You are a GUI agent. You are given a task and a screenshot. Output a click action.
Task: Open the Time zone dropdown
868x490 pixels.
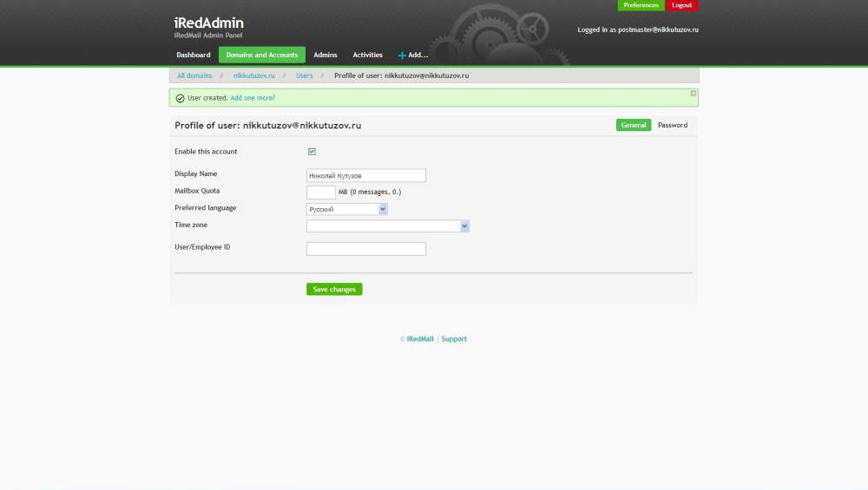387,225
